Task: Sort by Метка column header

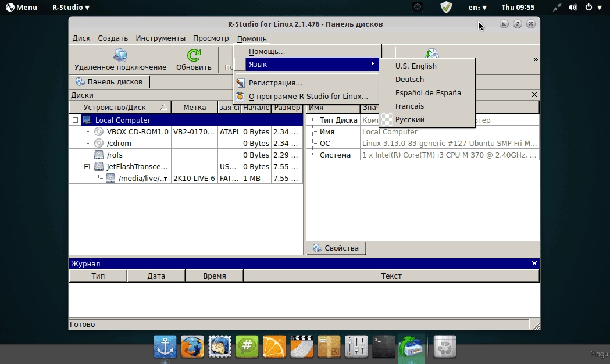Action: (195, 107)
